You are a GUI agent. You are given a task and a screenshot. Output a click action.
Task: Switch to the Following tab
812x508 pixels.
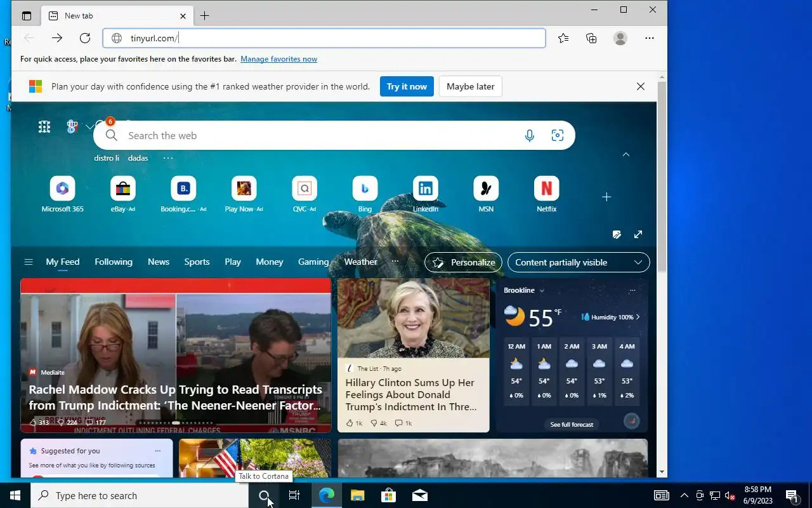[x=114, y=262]
